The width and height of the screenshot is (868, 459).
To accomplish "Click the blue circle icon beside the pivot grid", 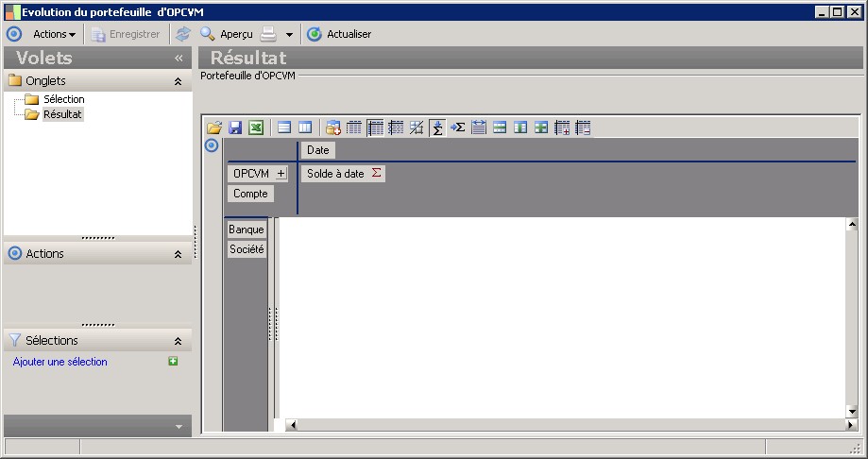I will [x=212, y=145].
